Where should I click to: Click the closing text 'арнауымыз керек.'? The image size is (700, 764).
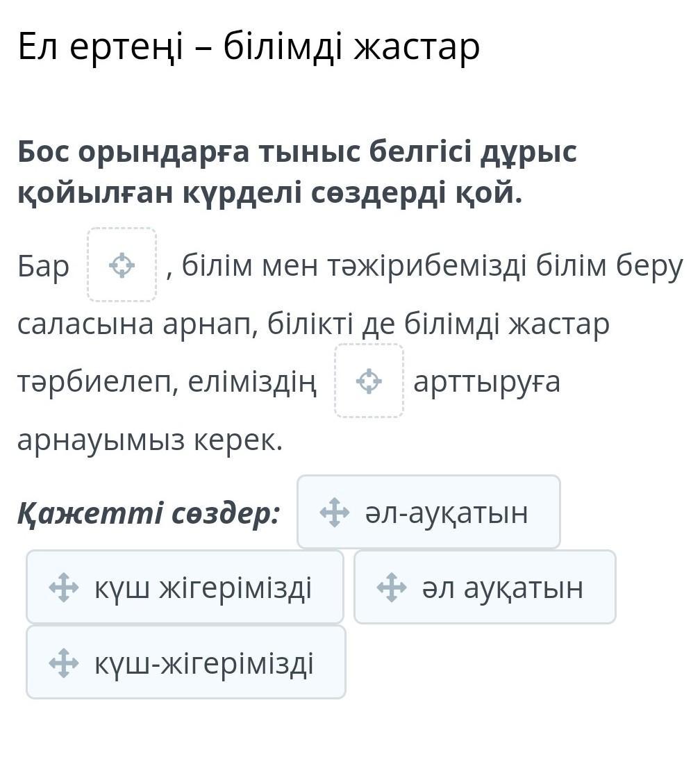coord(150,440)
